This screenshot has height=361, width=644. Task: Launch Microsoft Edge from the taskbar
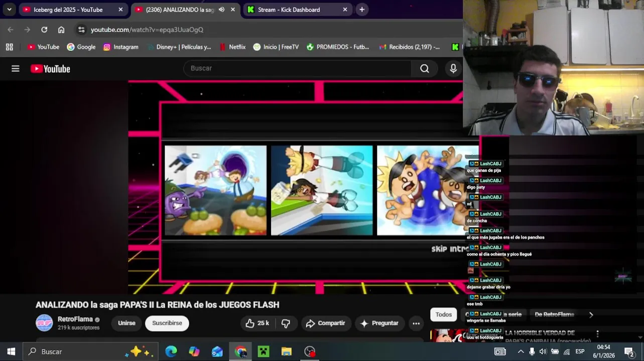[x=171, y=351]
